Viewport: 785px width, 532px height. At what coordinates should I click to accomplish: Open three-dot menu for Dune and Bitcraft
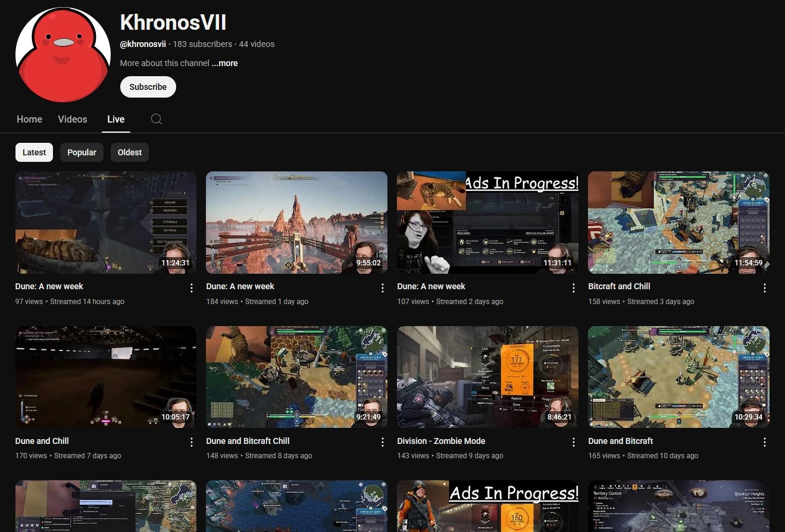click(x=765, y=442)
